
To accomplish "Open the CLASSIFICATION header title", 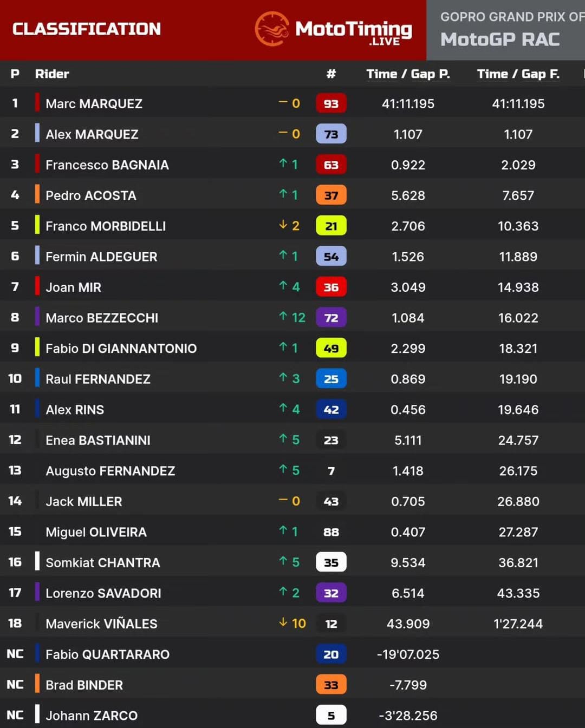I will [x=87, y=29].
